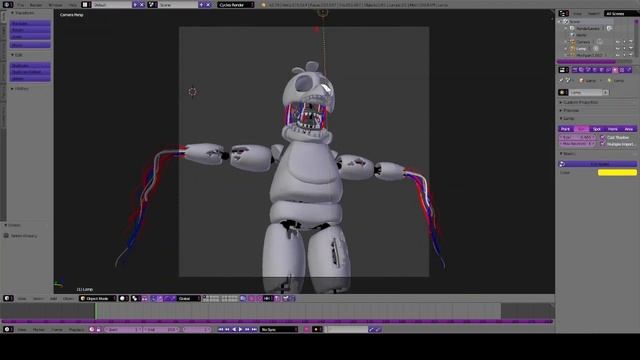Open the 3D View editor type icon
The width and height of the screenshot is (640, 360).
coord(8,298)
